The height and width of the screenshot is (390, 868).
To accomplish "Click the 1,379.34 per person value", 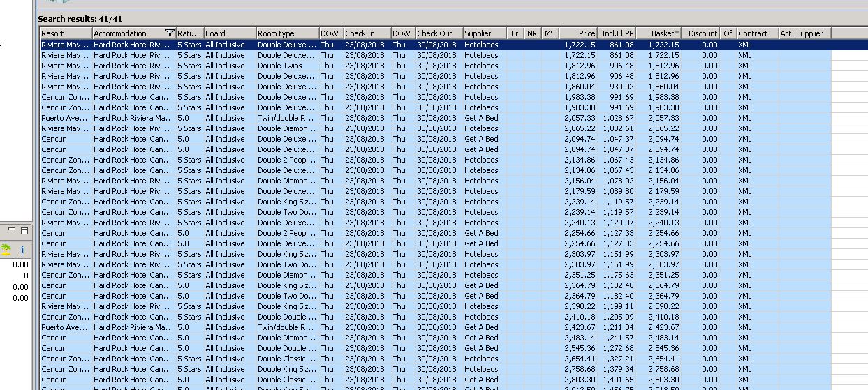I will (x=618, y=369).
